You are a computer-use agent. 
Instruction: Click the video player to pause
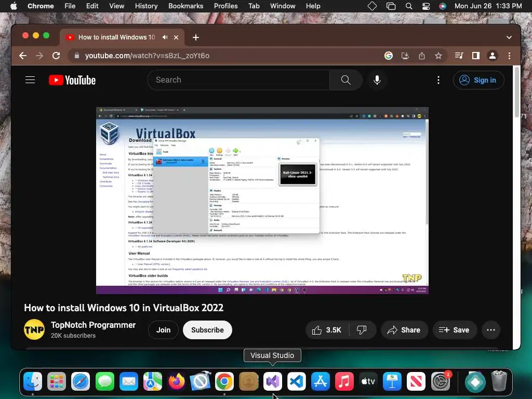coord(262,201)
